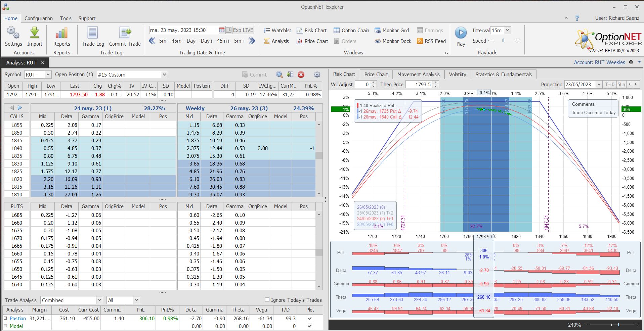Viewport: 644px width, 331px height.
Task: Open the Trade Log icon
Action: tap(93, 33)
